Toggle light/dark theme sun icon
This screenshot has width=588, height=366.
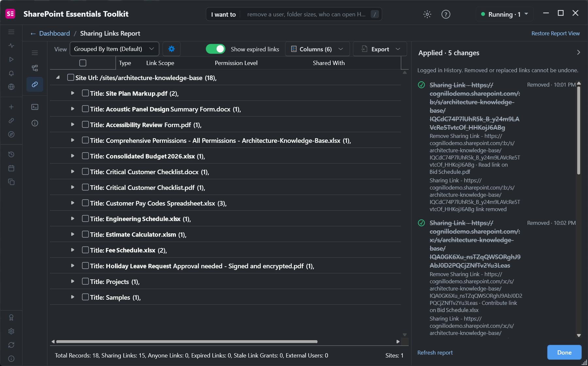coord(427,14)
